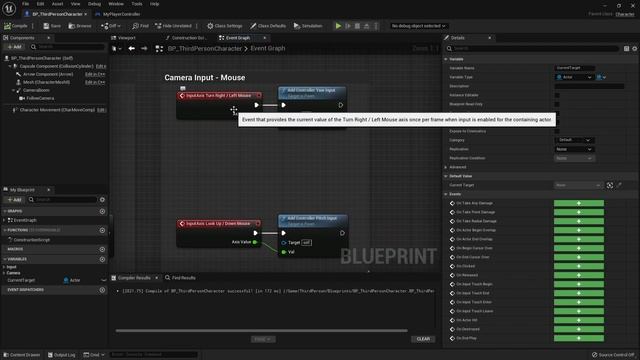Select the CurrentTarget variable

click(x=21, y=280)
